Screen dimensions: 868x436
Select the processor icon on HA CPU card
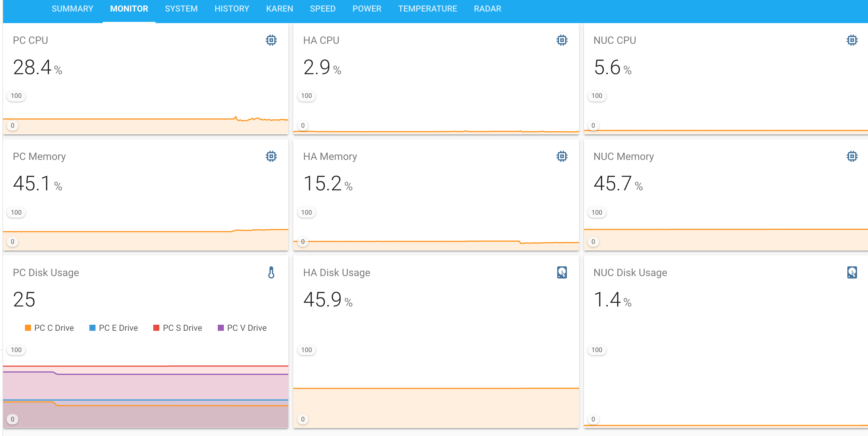(x=562, y=40)
